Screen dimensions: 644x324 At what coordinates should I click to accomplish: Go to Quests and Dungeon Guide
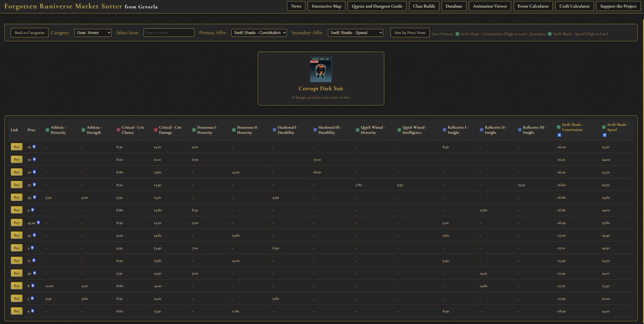coord(377,6)
